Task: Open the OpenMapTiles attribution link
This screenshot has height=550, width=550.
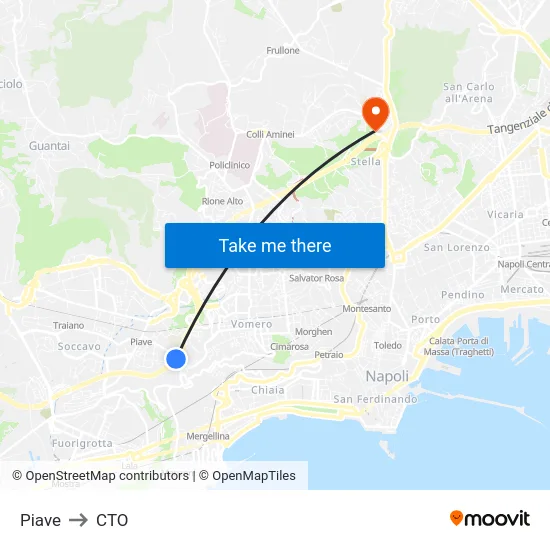Action: tap(247, 476)
